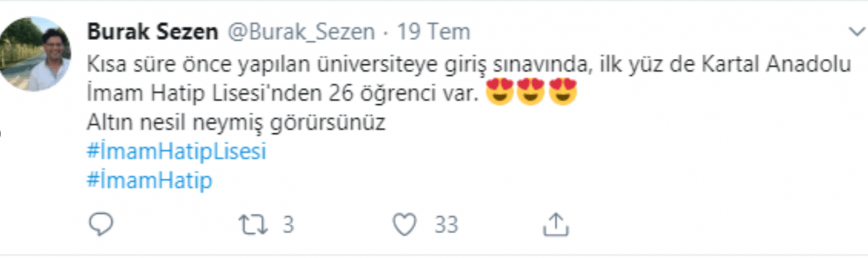868x258 pixels.
Task: Click the tweet line starting with 'Kısa süre önce'
Action: coord(469,64)
